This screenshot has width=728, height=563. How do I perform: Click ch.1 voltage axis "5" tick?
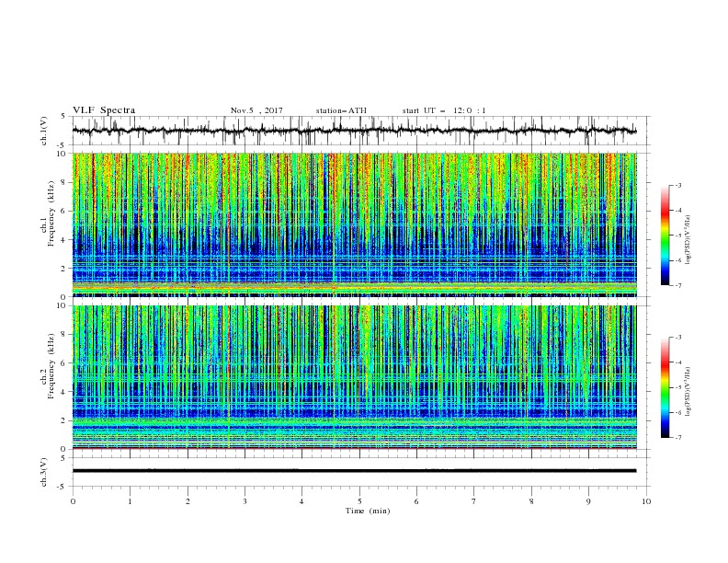(64, 116)
